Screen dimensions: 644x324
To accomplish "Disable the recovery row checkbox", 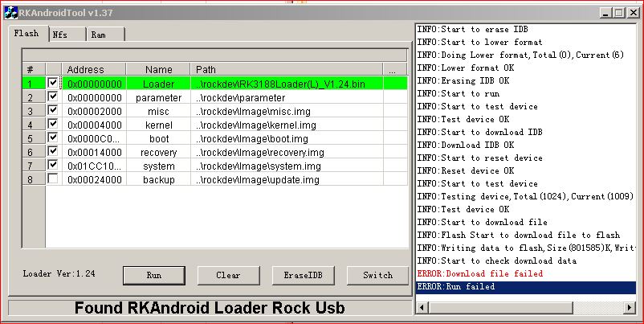I will (x=52, y=151).
